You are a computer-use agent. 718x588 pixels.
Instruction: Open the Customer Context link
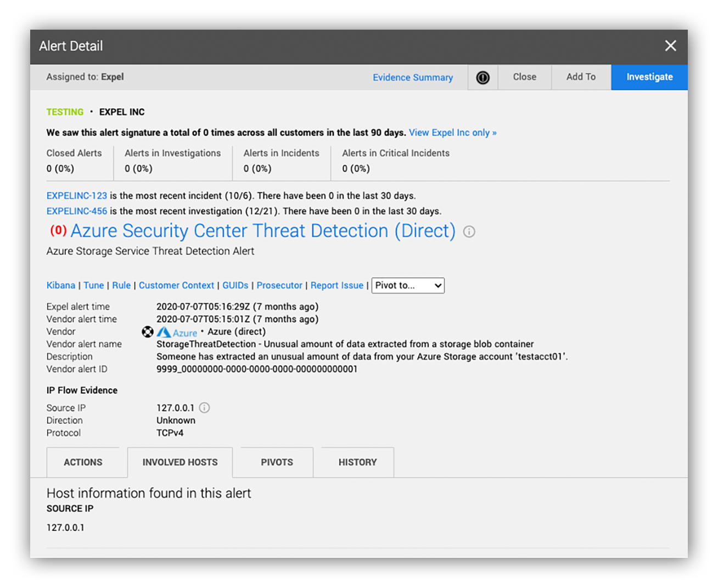[176, 285]
